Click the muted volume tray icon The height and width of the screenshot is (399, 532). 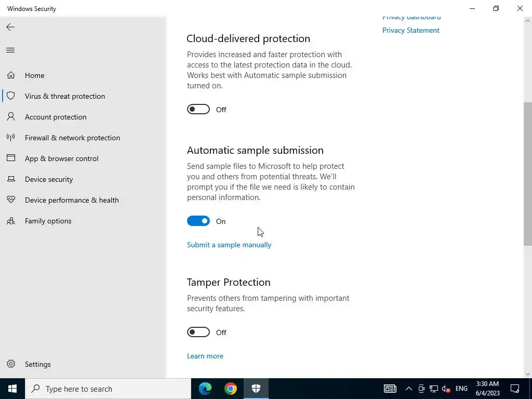coord(446,389)
